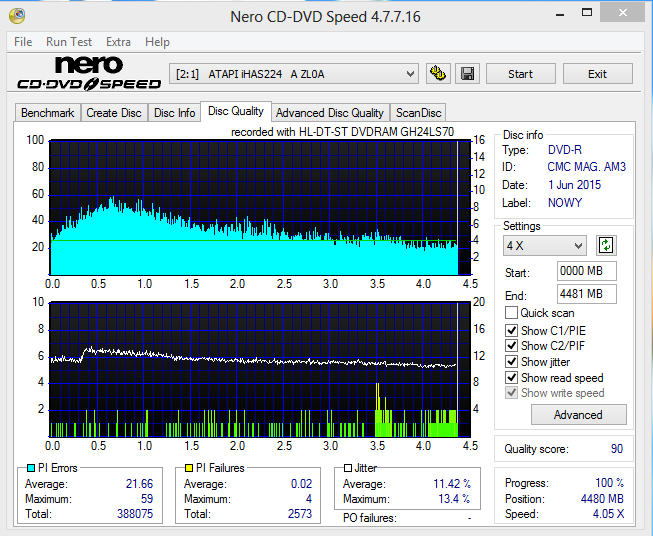Image resolution: width=653 pixels, height=536 pixels.
Task: Switch to the Disc Info tab
Action: (x=174, y=113)
